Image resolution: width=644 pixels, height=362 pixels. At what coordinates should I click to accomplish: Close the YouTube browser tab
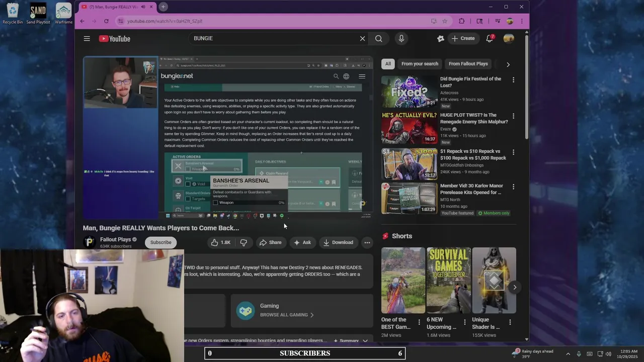tap(151, 7)
